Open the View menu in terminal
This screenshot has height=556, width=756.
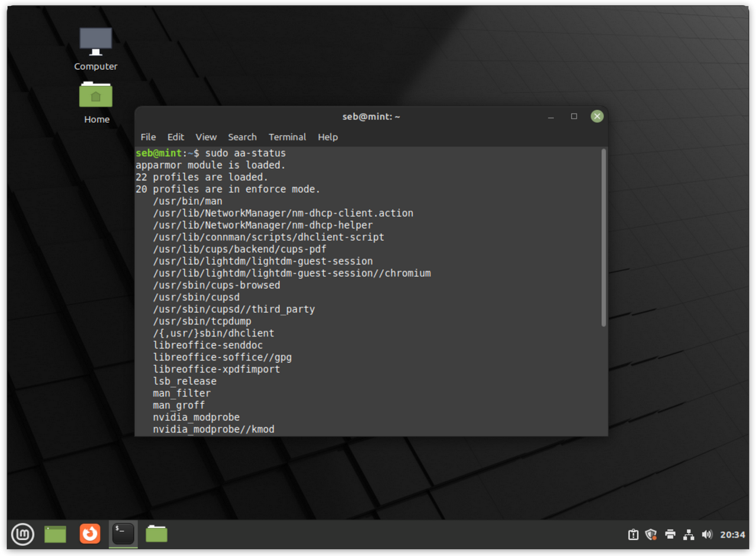[206, 137]
